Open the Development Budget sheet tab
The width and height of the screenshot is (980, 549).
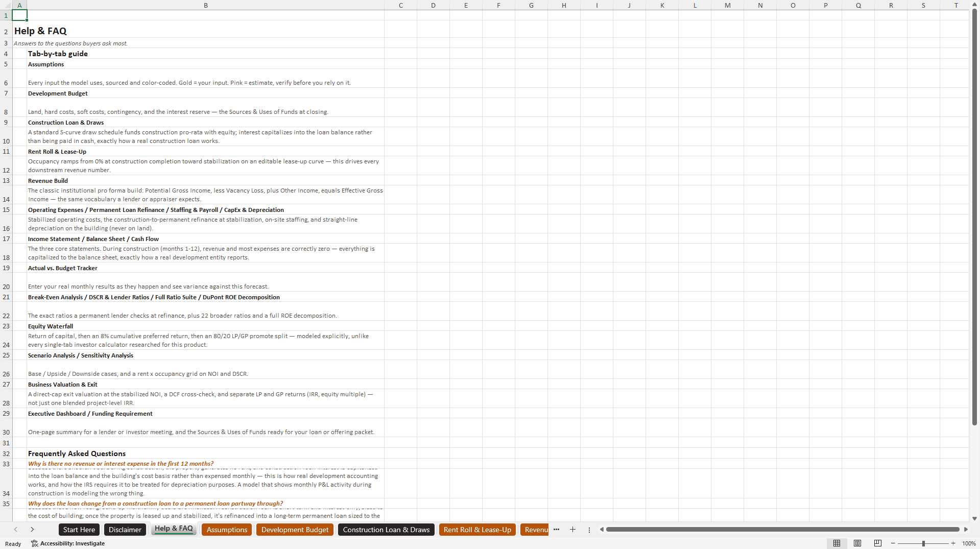point(295,530)
